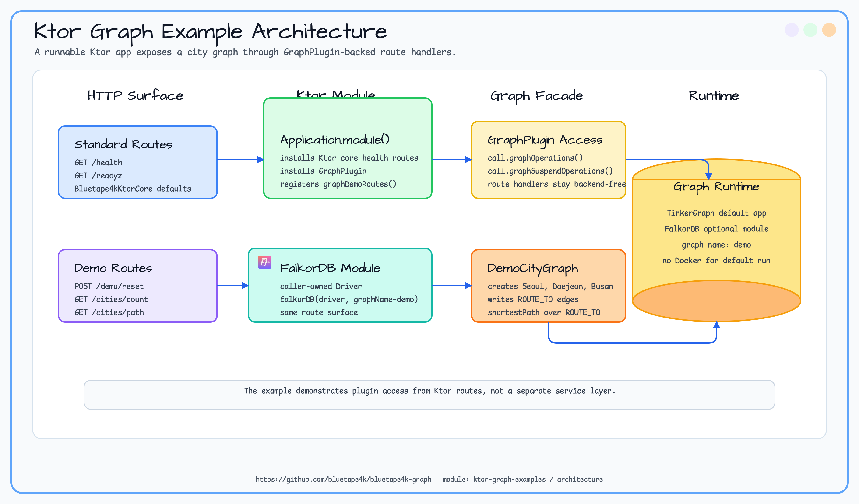Open the github.com/bluetape4k footer link

pos(343,479)
